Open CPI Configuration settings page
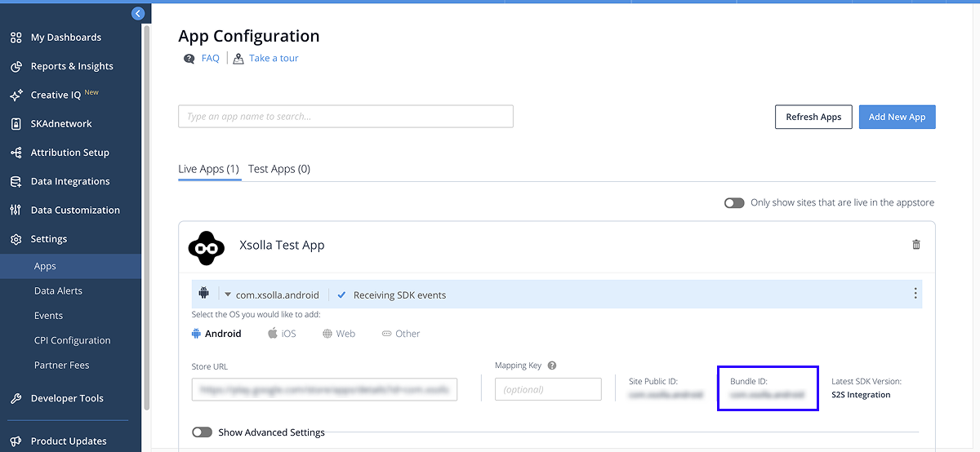The width and height of the screenshot is (980, 452). (x=72, y=340)
